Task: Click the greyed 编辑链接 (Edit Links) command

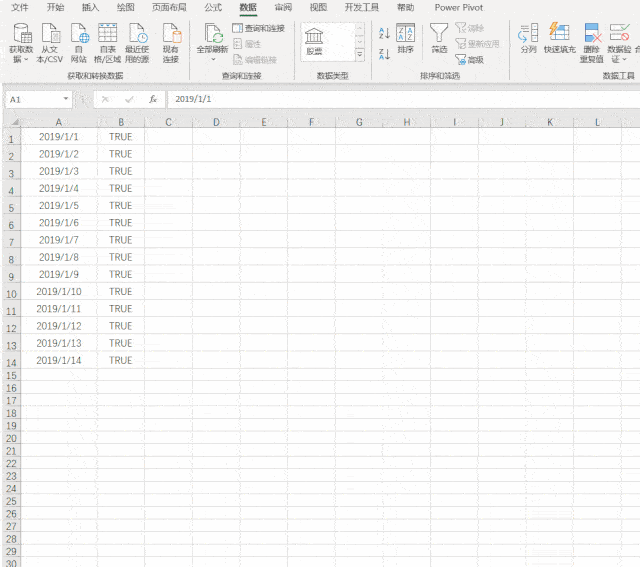Action: pos(255,60)
